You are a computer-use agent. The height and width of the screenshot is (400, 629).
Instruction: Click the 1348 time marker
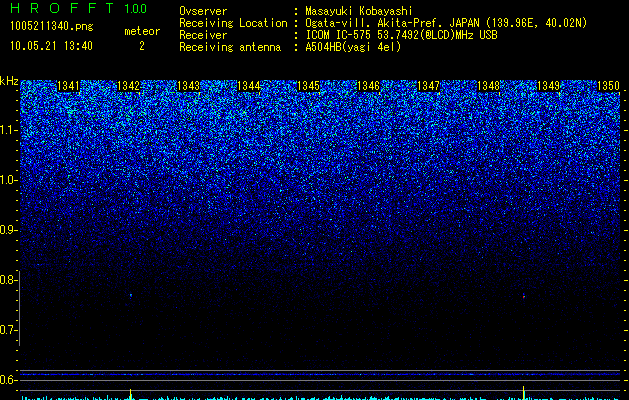(488, 86)
